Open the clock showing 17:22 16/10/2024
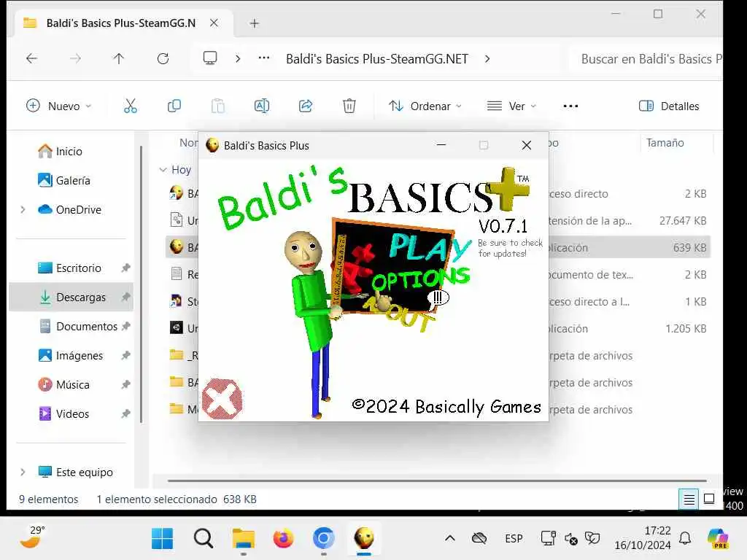This screenshot has height=560, width=747. 643,538
